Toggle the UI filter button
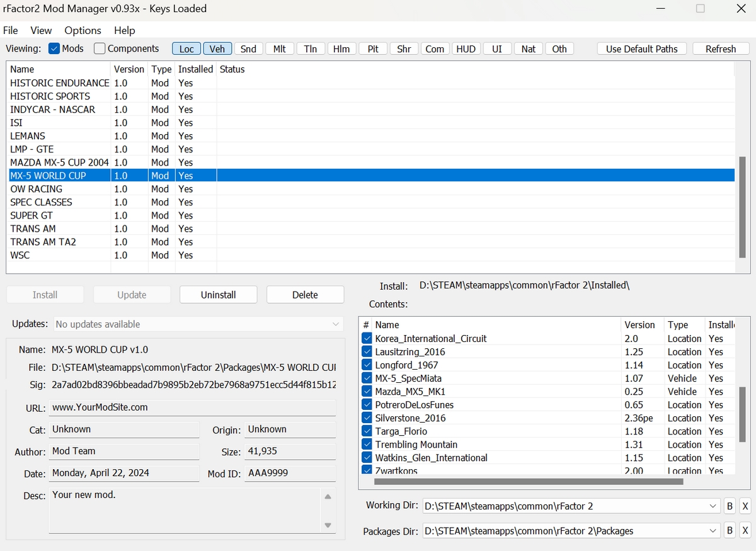Viewport: 756px width, 551px height. click(497, 48)
